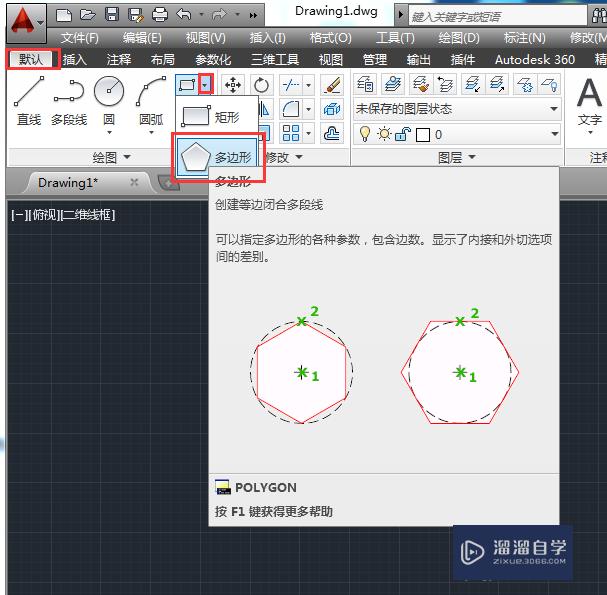Open the 绘图(D) menu
Image resolution: width=607 pixels, height=595 pixels.
[x=459, y=38]
